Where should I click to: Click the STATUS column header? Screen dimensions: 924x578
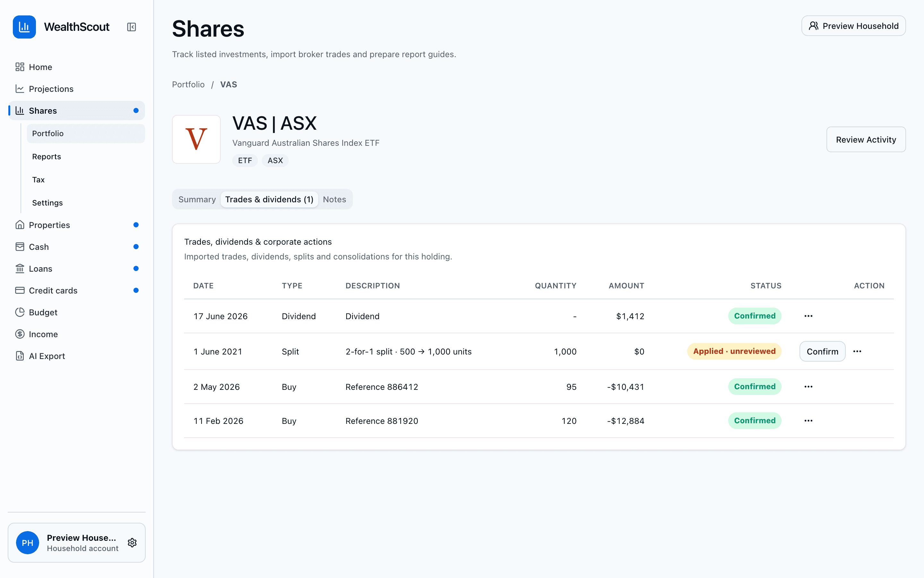(766, 285)
